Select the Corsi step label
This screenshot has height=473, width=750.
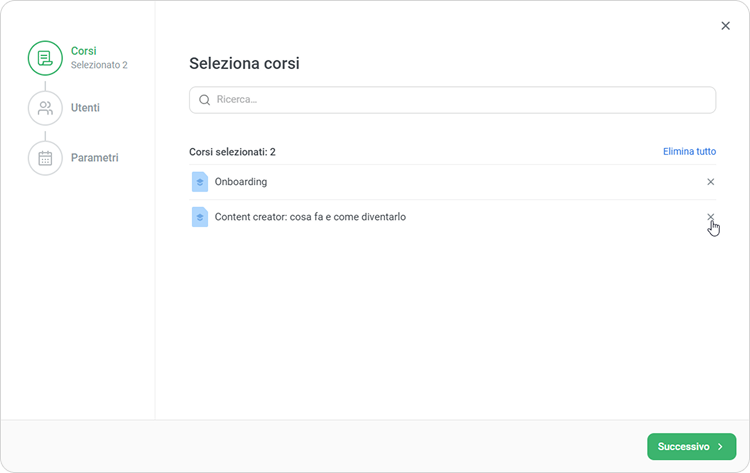click(84, 51)
